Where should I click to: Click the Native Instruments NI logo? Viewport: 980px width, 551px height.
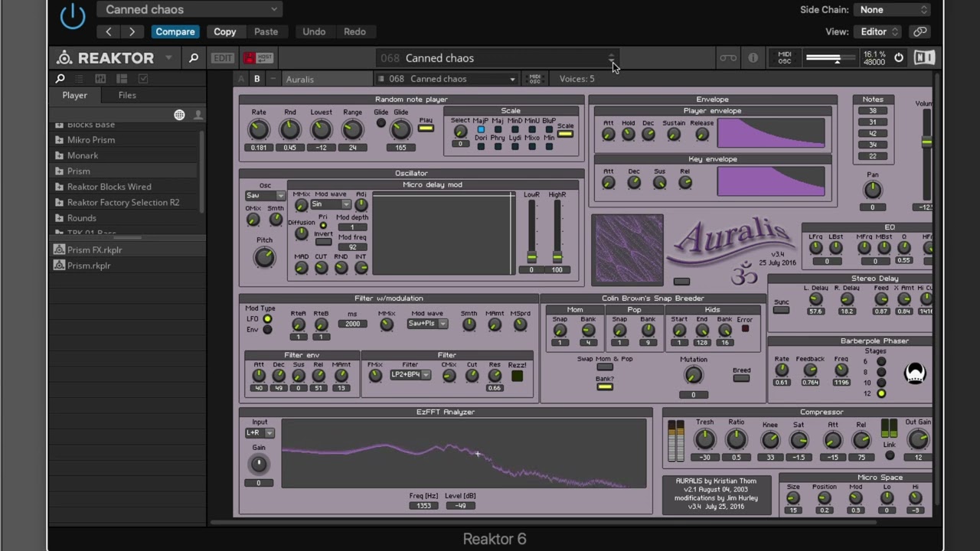pyautogui.click(x=924, y=58)
